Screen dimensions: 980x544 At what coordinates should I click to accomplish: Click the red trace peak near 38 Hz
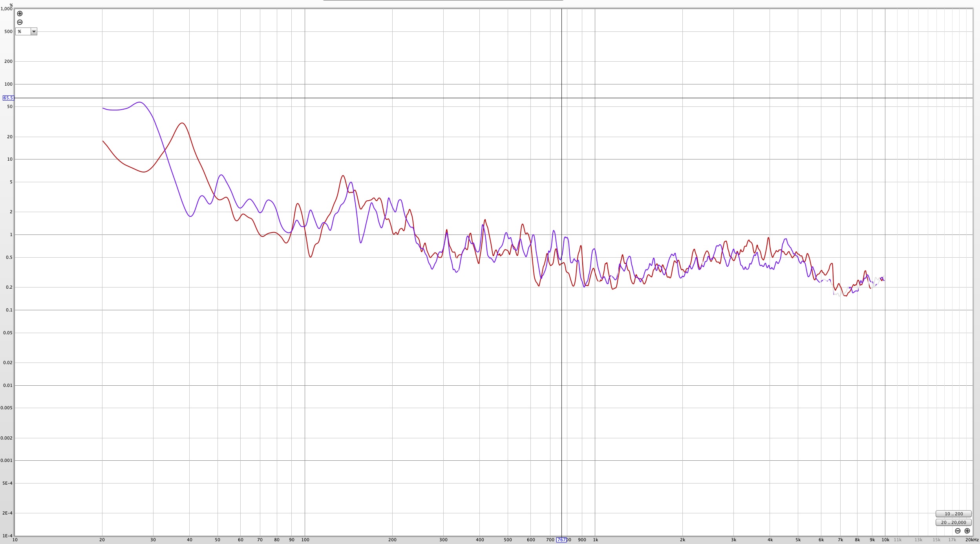tap(182, 123)
